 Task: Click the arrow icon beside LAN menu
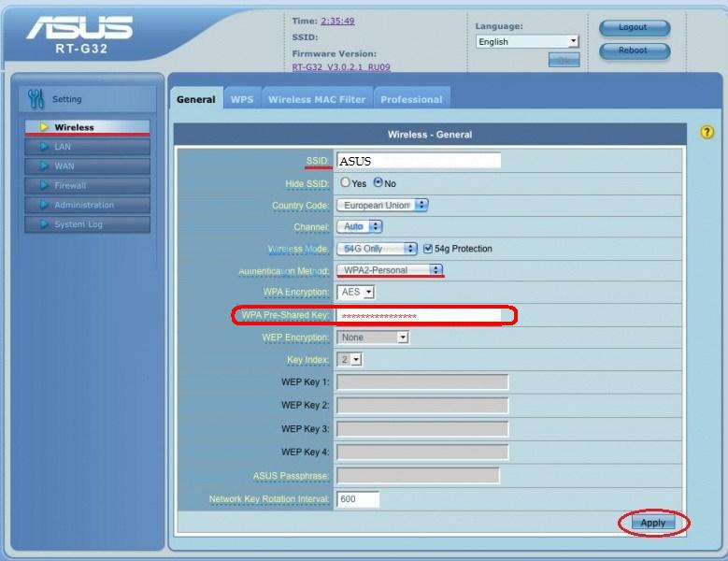point(44,146)
